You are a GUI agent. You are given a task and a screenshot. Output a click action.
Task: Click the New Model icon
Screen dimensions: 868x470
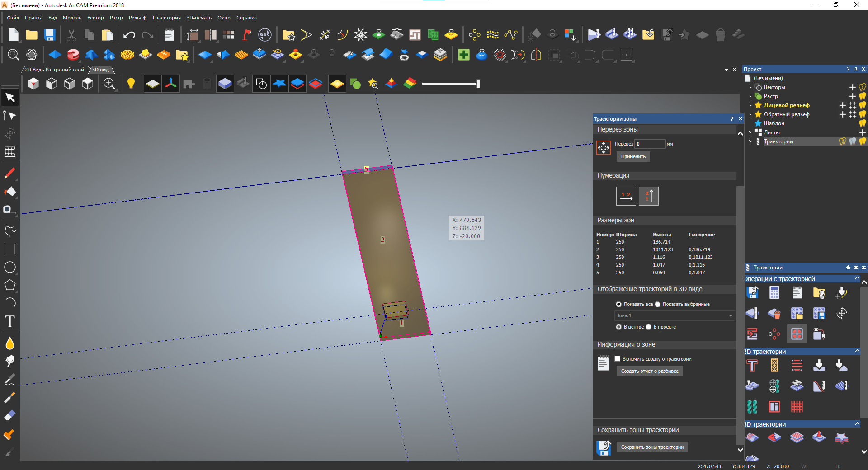14,35
